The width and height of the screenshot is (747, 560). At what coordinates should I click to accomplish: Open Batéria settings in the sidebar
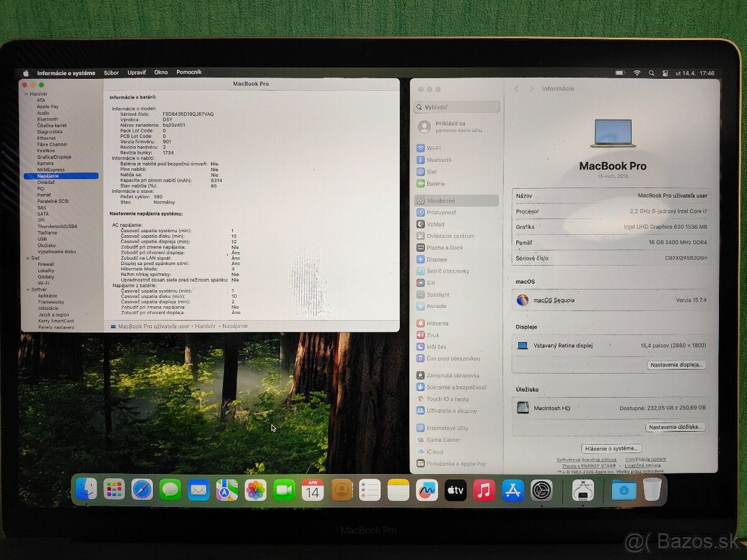tap(434, 184)
